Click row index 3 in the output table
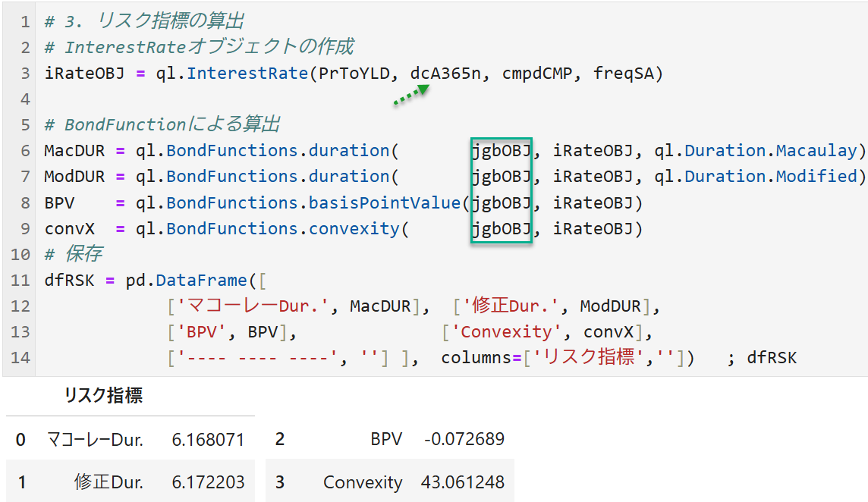The height and width of the screenshot is (502, 868). pos(280,482)
